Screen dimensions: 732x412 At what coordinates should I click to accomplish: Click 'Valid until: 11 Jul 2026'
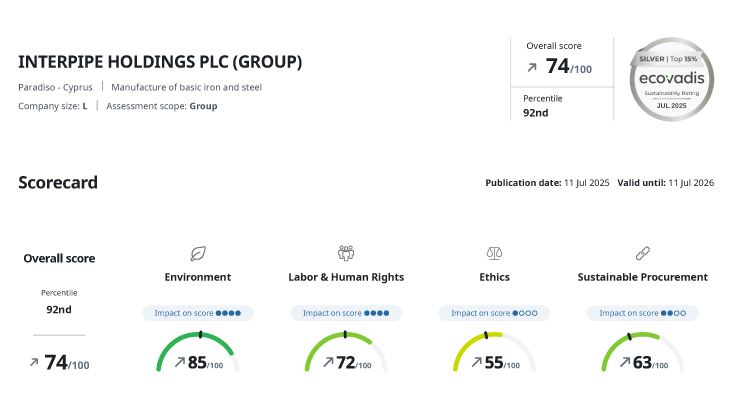coord(666,183)
